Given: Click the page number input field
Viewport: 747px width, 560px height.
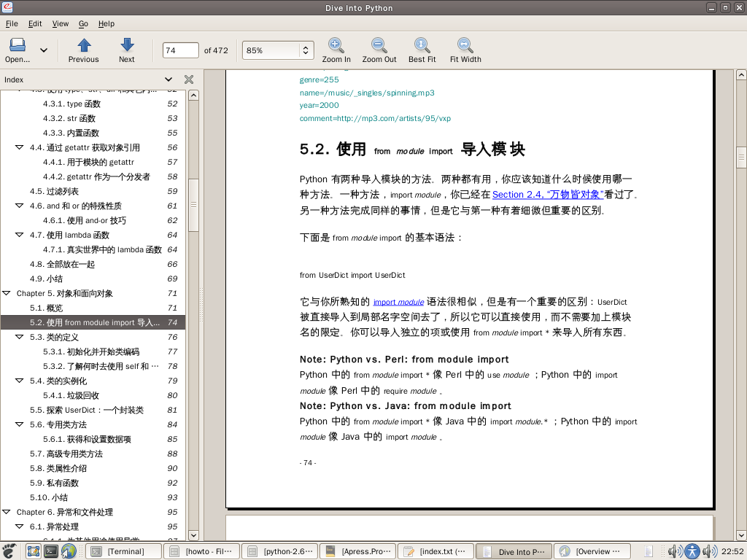Looking at the screenshot, I should click(x=180, y=50).
